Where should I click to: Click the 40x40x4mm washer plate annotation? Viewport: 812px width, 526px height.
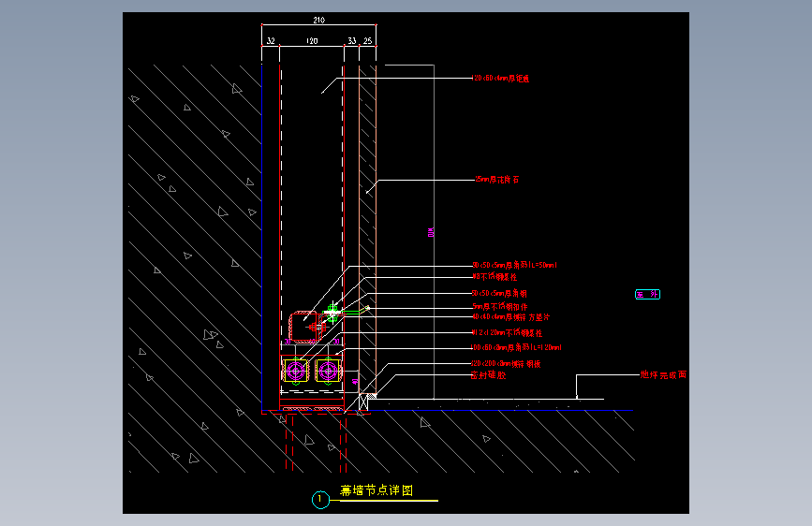pos(511,317)
